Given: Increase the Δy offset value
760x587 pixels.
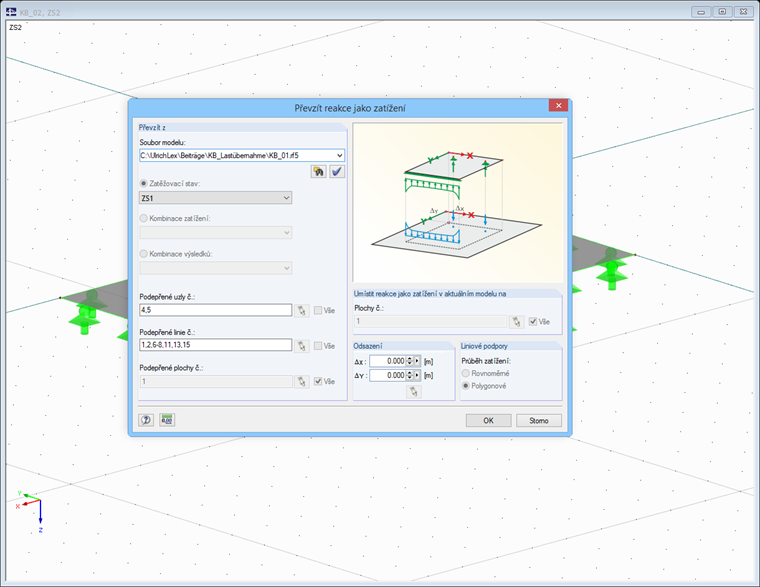Looking at the screenshot, I should click(x=410, y=373).
